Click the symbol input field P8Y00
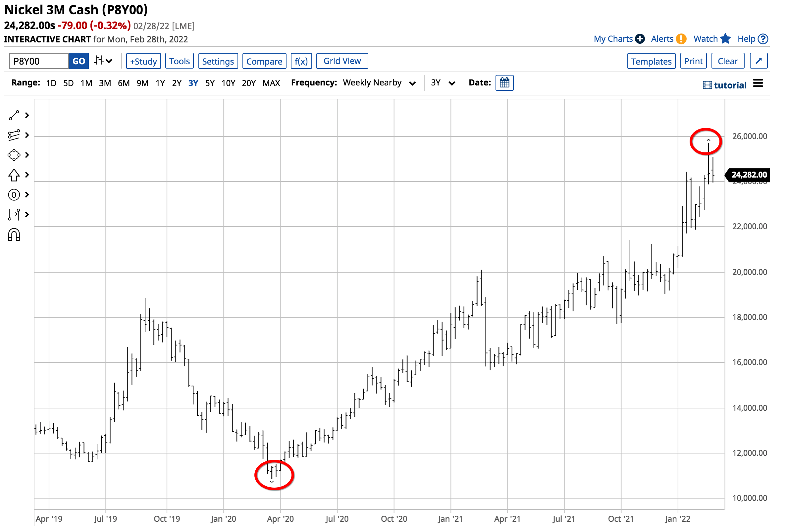Screen dimensions: 787x532 click(x=39, y=61)
